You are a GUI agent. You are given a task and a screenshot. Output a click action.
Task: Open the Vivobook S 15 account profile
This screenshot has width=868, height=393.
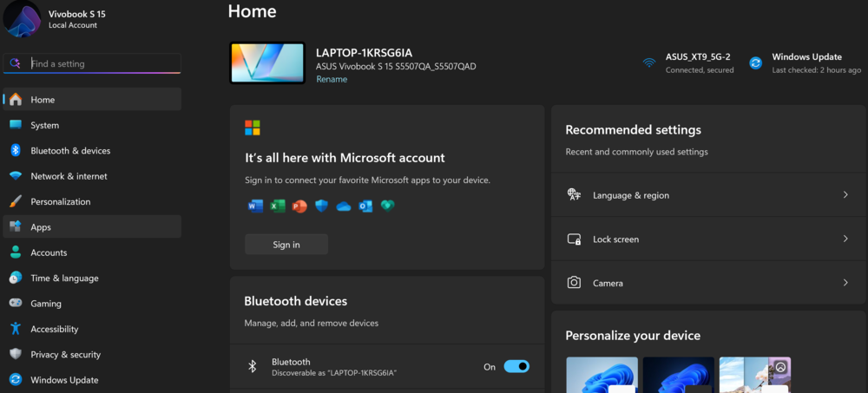pos(56,19)
